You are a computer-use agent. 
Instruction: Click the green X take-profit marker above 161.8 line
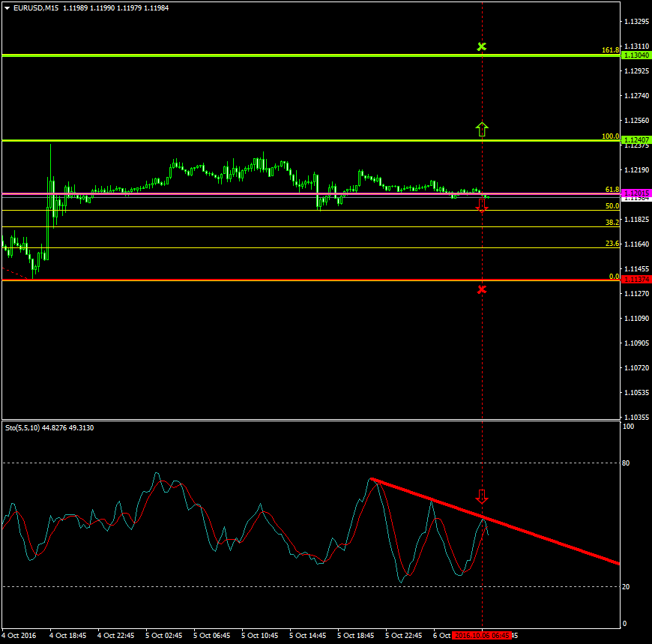point(482,46)
